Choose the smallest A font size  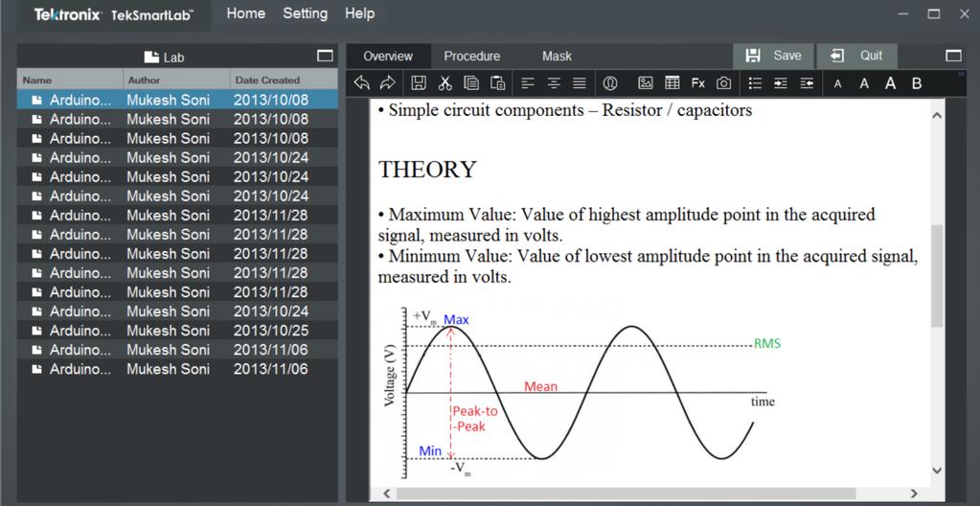837,83
